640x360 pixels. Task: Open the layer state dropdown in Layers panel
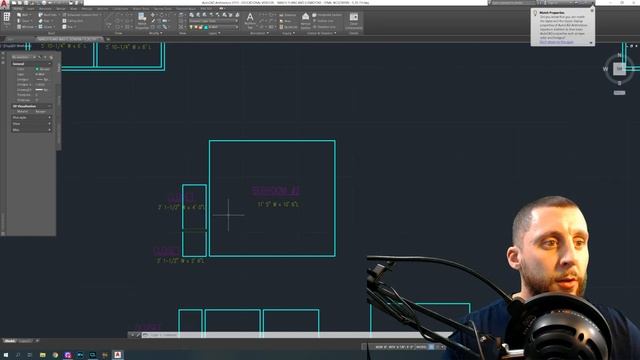pyautogui.click(x=213, y=21)
